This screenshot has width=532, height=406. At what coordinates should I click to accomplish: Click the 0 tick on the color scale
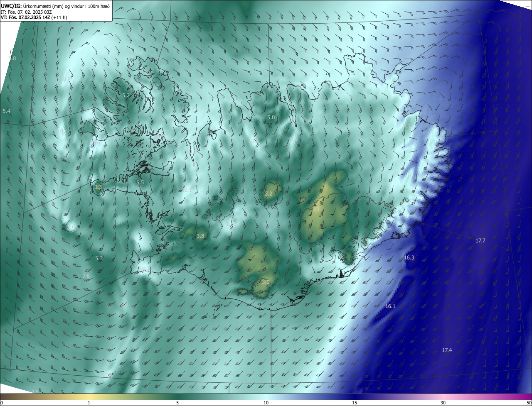point(2,403)
